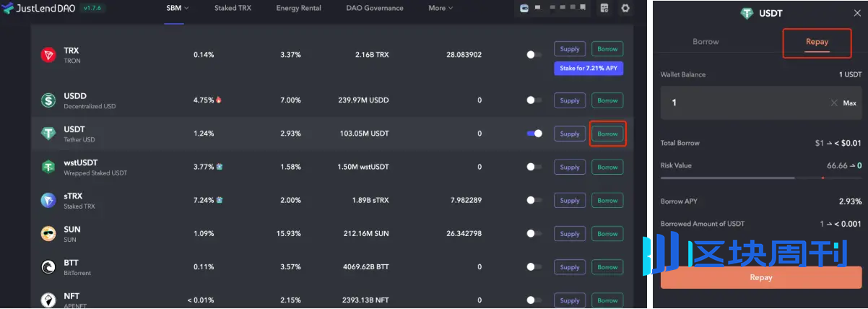Click TRX balance 28.083902
The image size is (868, 309).
[464, 55]
